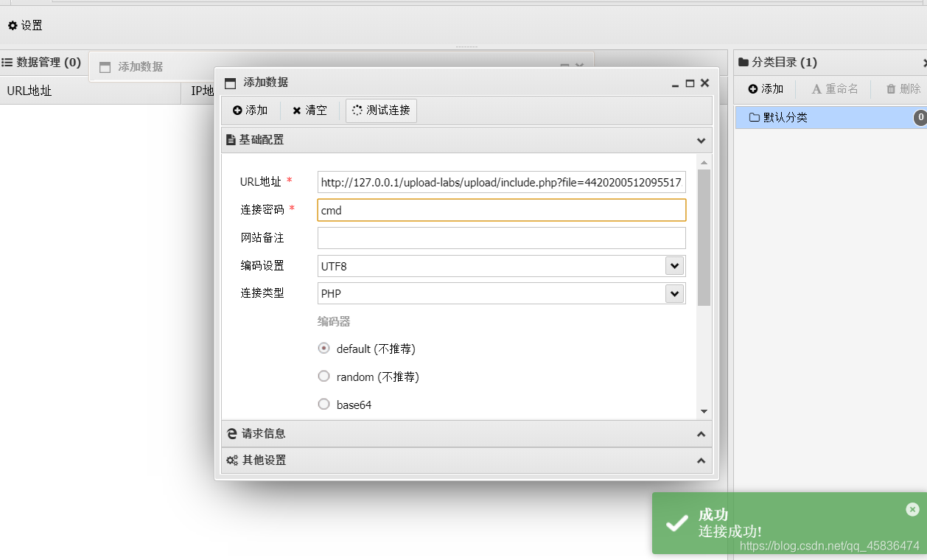Click the 添加 button in dialog toolbar
Image resolution: width=927 pixels, height=560 pixels.
(251, 111)
